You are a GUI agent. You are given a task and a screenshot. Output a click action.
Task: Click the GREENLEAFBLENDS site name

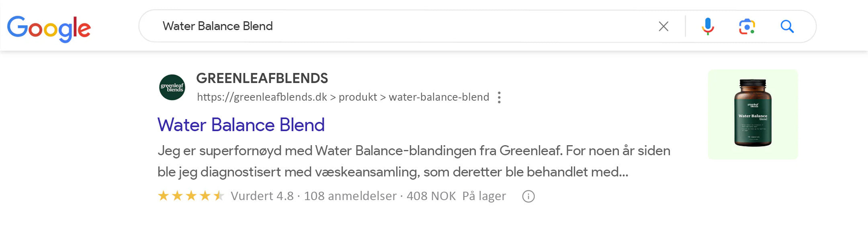[262, 78]
